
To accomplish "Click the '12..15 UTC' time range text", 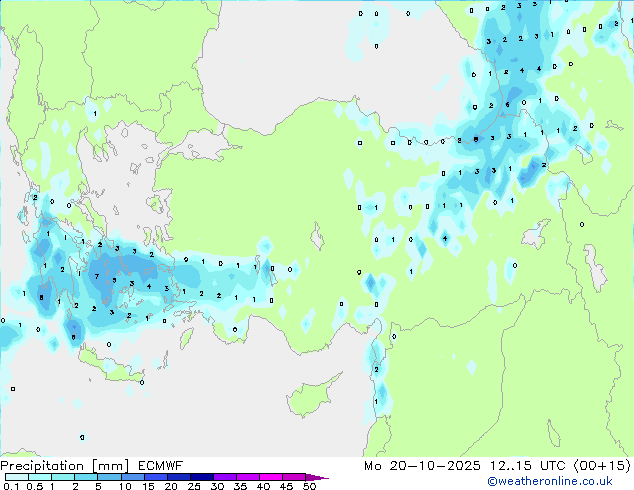I will coord(528,466).
